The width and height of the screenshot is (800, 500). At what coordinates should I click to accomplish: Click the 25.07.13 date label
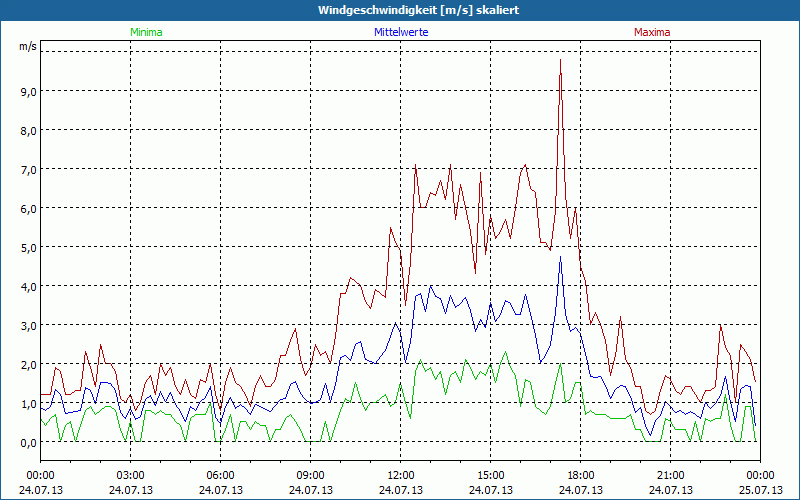[760, 490]
